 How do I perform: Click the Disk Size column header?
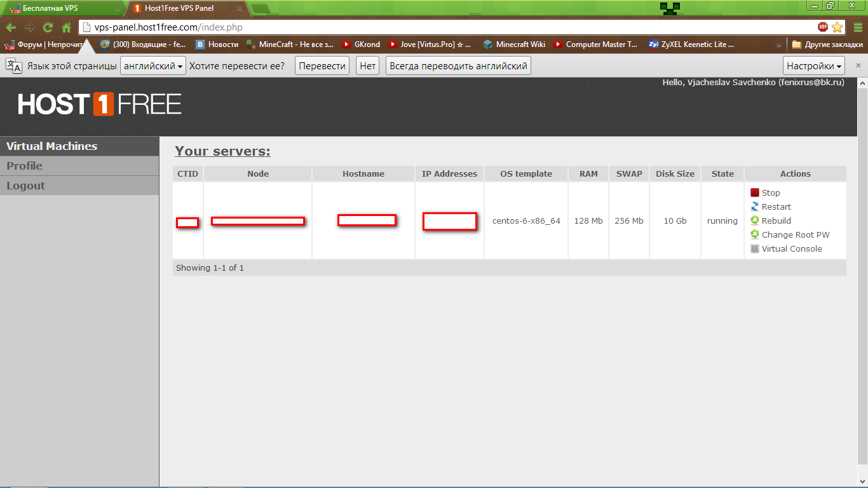[x=675, y=173]
